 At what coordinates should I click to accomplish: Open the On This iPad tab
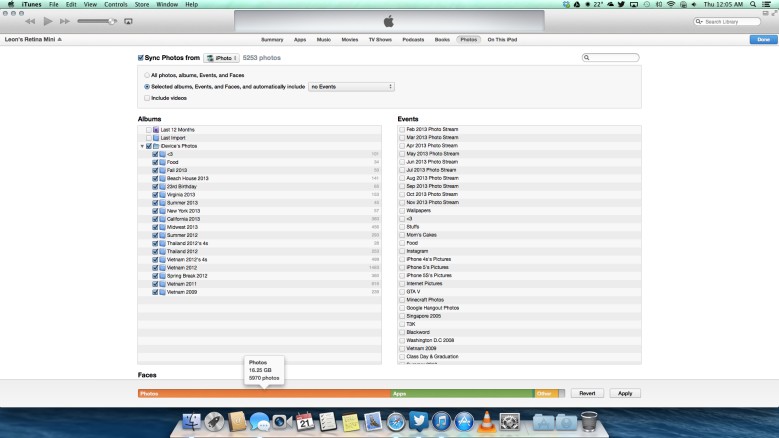(502, 39)
